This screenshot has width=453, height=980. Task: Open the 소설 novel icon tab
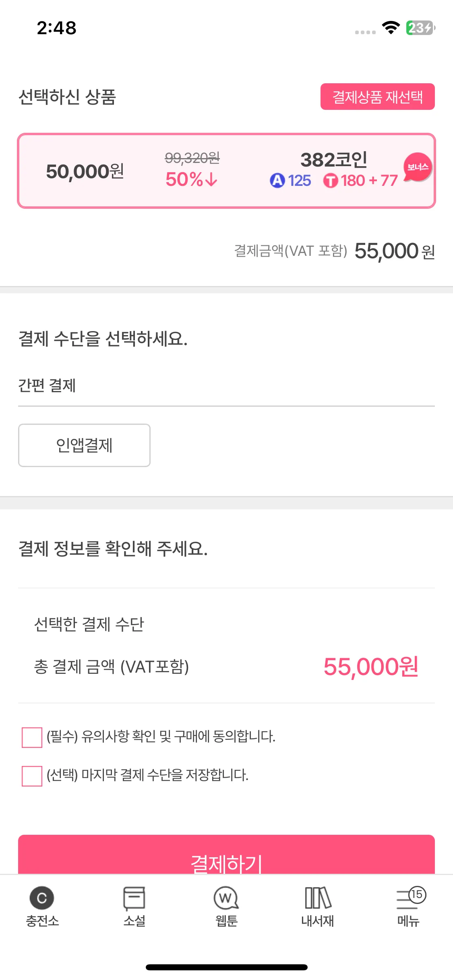[134, 907]
